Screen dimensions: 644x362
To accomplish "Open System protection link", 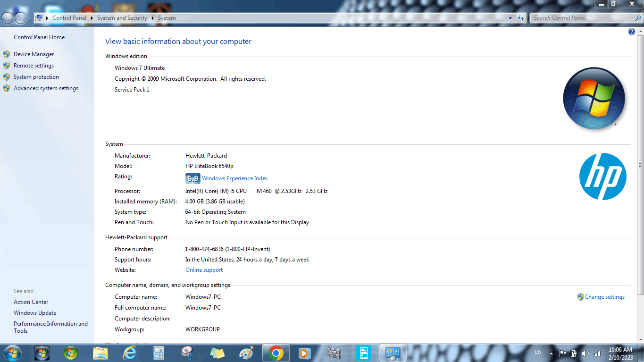I will point(36,77).
